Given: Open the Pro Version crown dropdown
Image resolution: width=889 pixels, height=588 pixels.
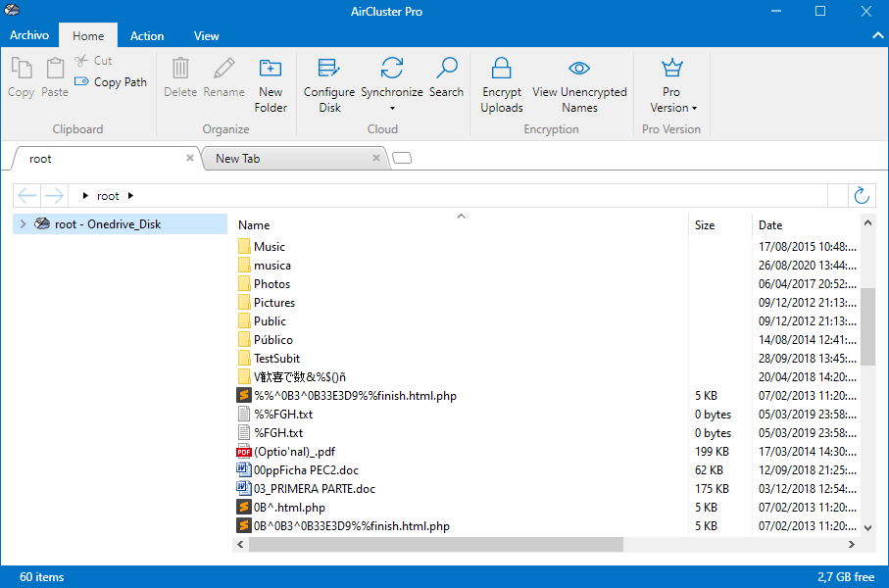Looking at the screenshot, I should (671, 85).
